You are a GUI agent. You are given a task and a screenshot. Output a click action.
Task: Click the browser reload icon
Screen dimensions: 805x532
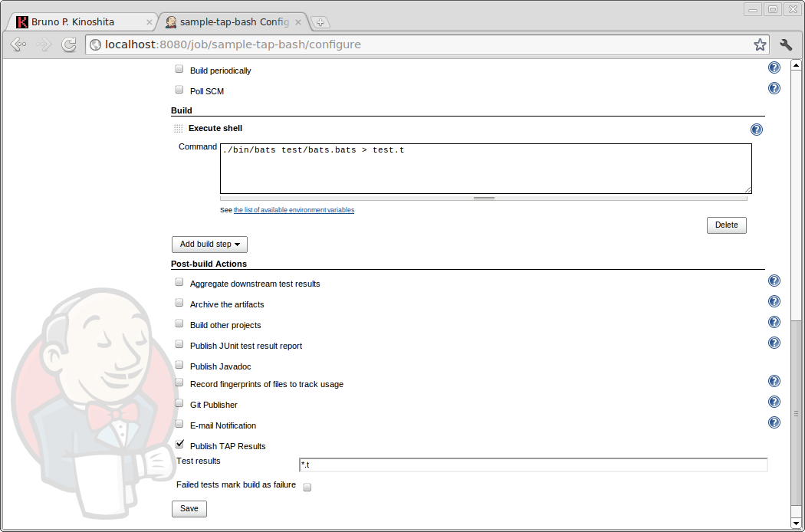(69, 44)
